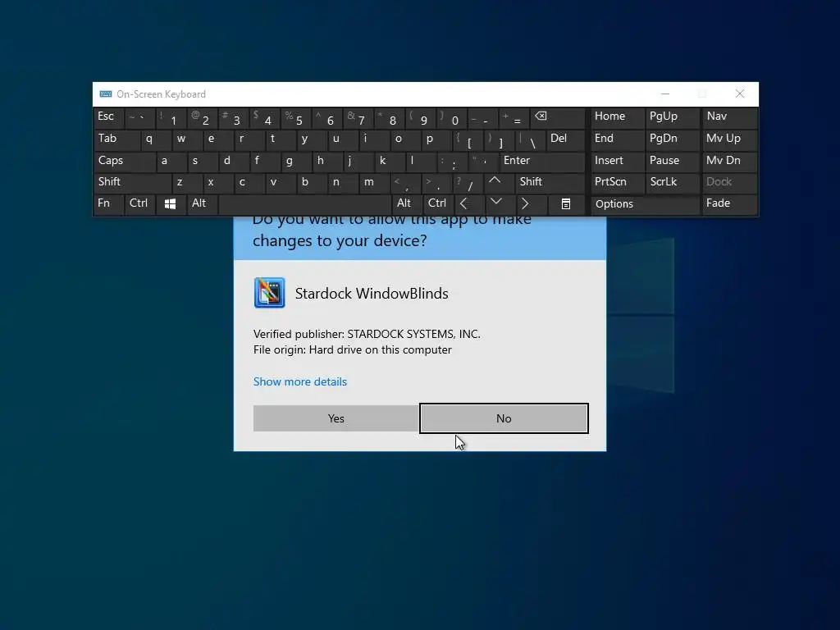This screenshot has height=630, width=840.
Task: Tap the letter a key
Action: (171, 161)
